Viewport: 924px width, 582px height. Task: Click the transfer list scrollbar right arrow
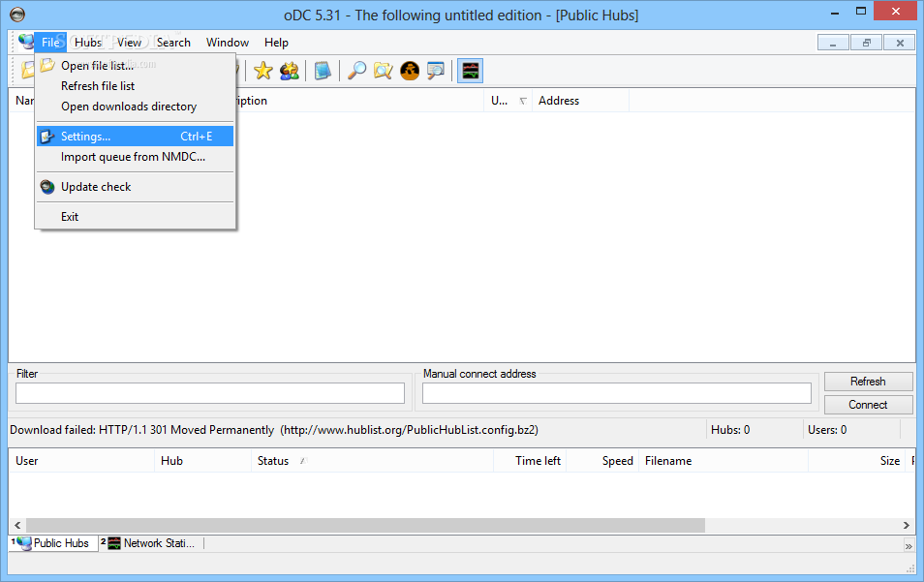[907, 525]
